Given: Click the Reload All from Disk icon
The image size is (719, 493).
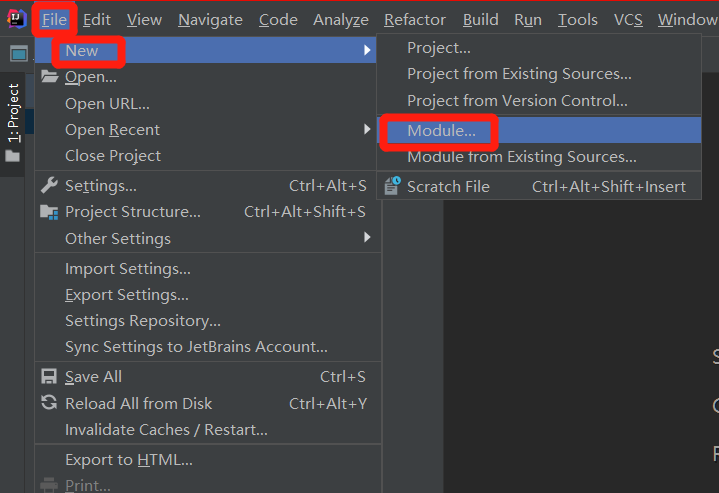Looking at the screenshot, I should tap(49, 403).
